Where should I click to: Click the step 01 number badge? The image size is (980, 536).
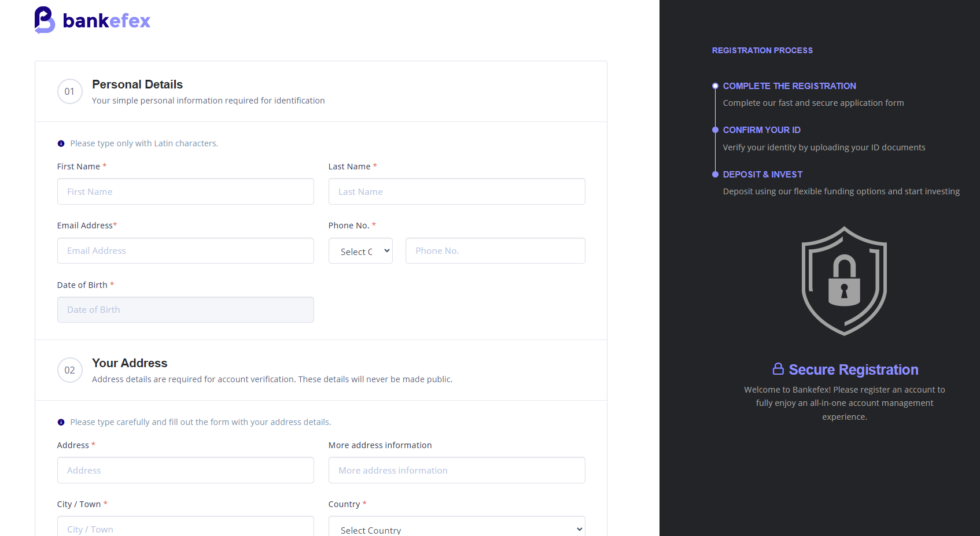70,91
